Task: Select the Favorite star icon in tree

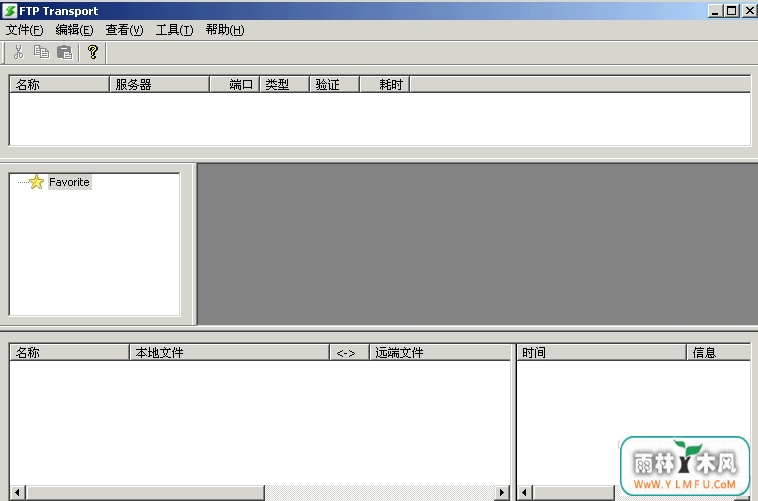Action: coord(36,182)
